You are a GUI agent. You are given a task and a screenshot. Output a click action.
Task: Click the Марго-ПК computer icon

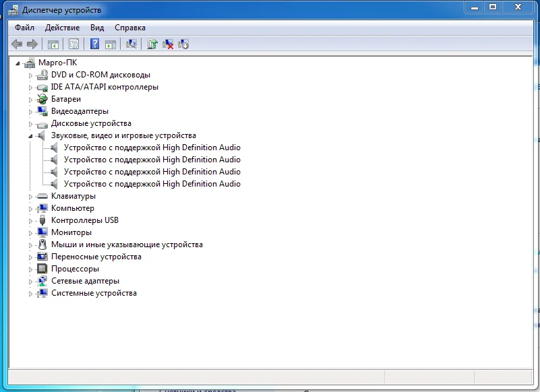[x=30, y=63]
